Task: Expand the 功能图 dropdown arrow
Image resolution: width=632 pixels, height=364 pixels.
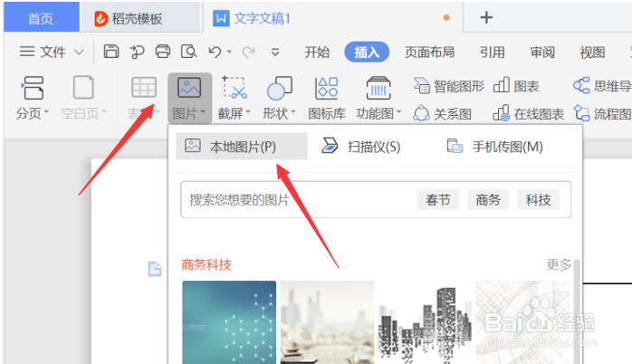Action: point(399,111)
